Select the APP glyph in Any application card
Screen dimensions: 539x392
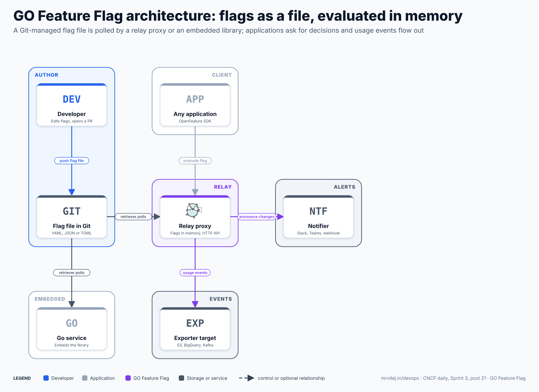[195, 99]
